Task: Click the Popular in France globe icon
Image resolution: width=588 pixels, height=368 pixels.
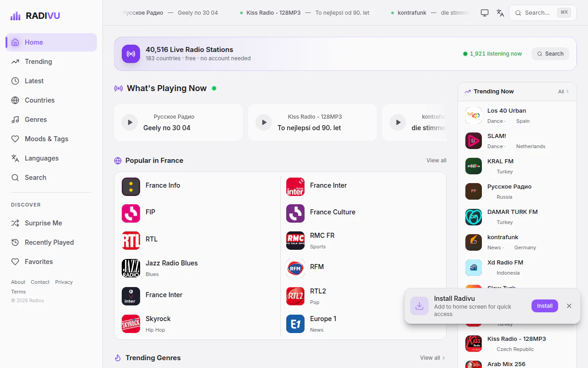Action: tap(118, 161)
